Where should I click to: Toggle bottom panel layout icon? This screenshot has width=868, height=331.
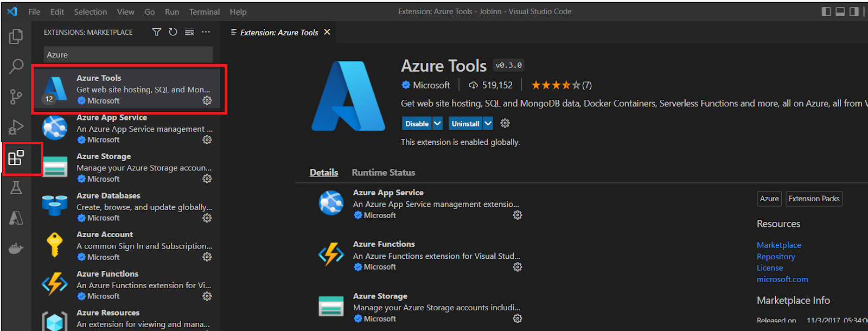(840, 11)
